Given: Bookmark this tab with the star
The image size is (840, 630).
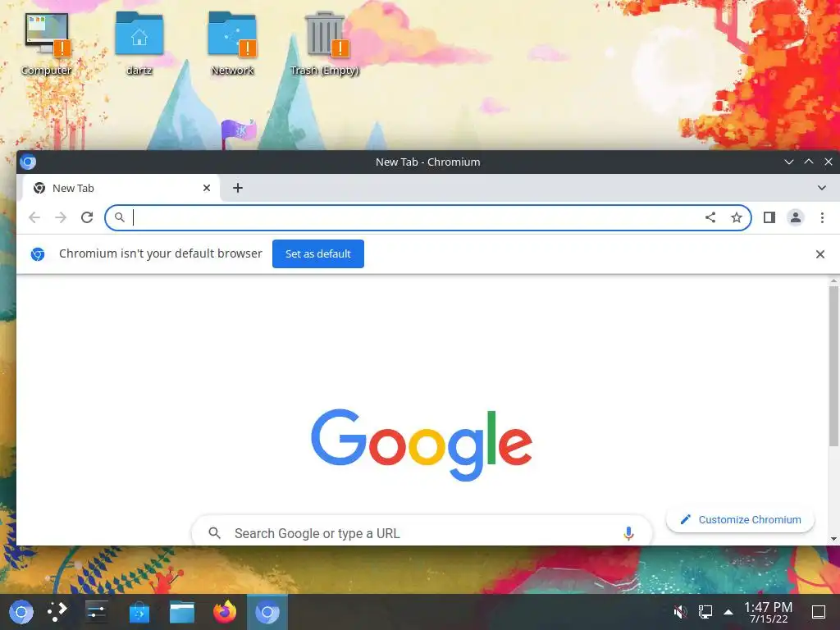Looking at the screenshot, I should (737, 217).
